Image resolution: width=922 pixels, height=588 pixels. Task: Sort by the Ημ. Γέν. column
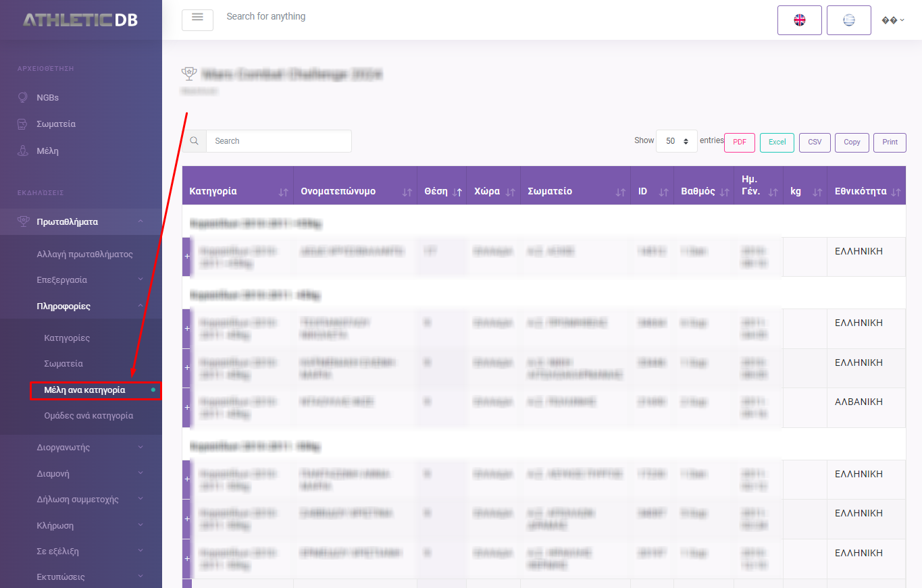click(759, 186)
